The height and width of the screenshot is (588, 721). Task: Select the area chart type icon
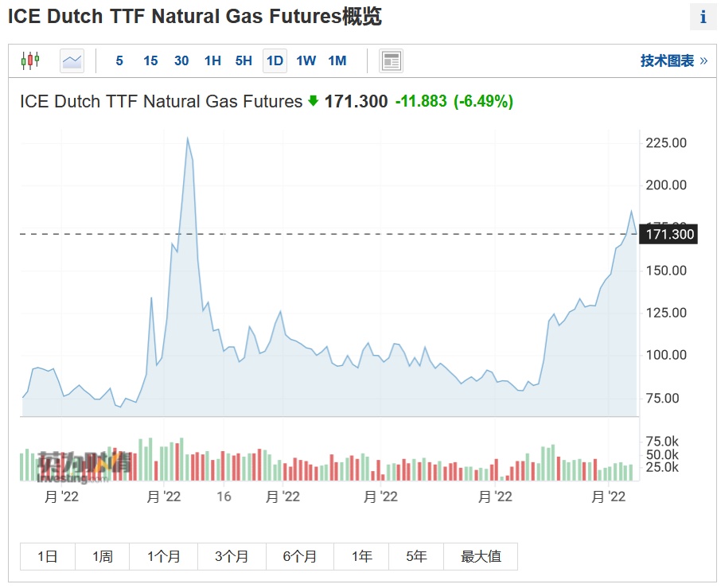tap(72, 60)
